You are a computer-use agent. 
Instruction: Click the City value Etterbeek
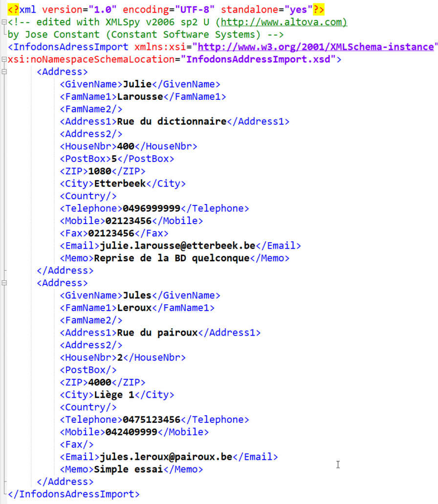tap(120, 184)
